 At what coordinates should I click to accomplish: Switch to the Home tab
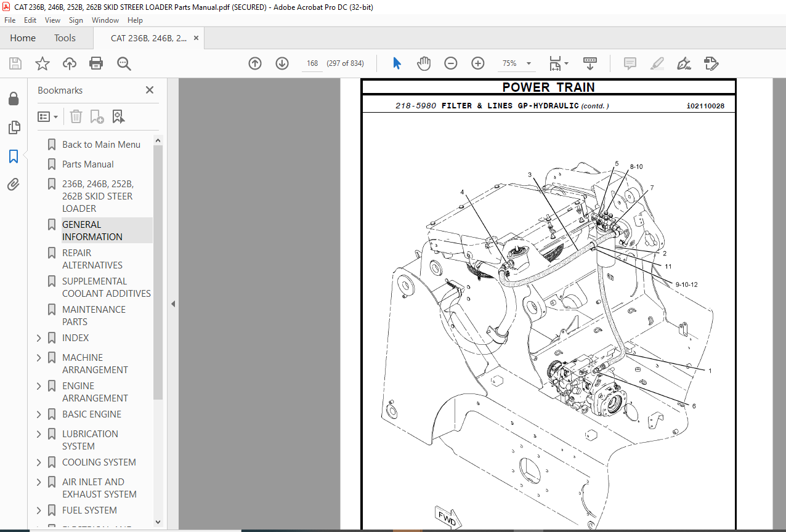pyautogui.click(x=23, y=38)
